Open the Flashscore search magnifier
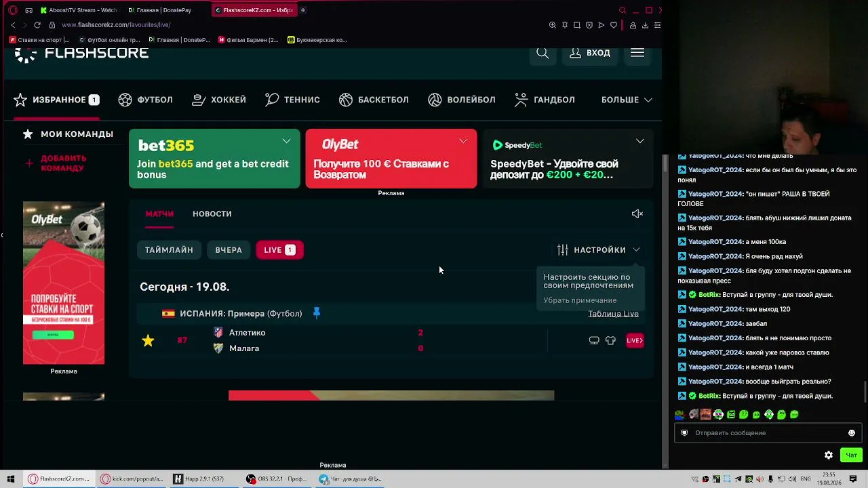Image resolution: width=868 pixels, height=488 pixels. coord(542,53)
